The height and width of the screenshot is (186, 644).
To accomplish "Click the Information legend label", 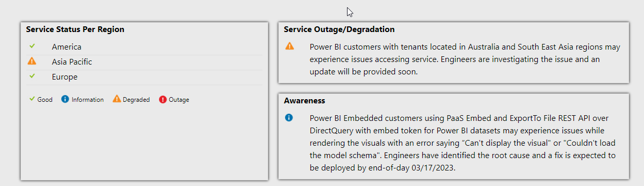I will pyautogui.click(x=88, y=100).
